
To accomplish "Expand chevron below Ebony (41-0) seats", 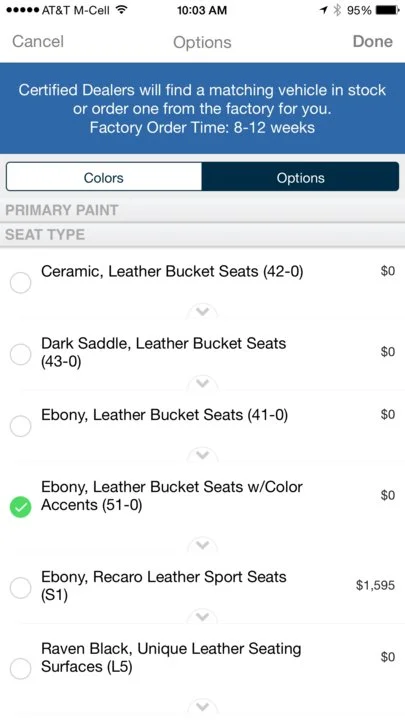I will [x=202, y=455].
